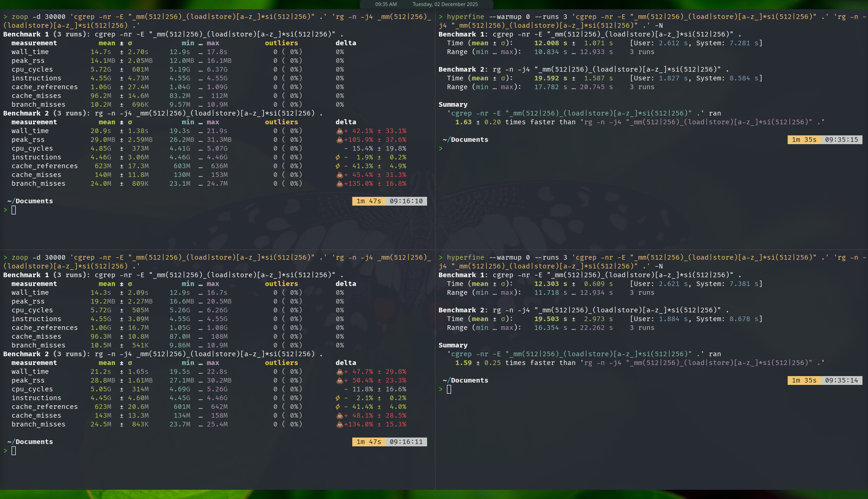Open the Tuesday, 02 December 2025 date in the top bar
This screenshot has width=868, height=499.
[x=445, y=4]
